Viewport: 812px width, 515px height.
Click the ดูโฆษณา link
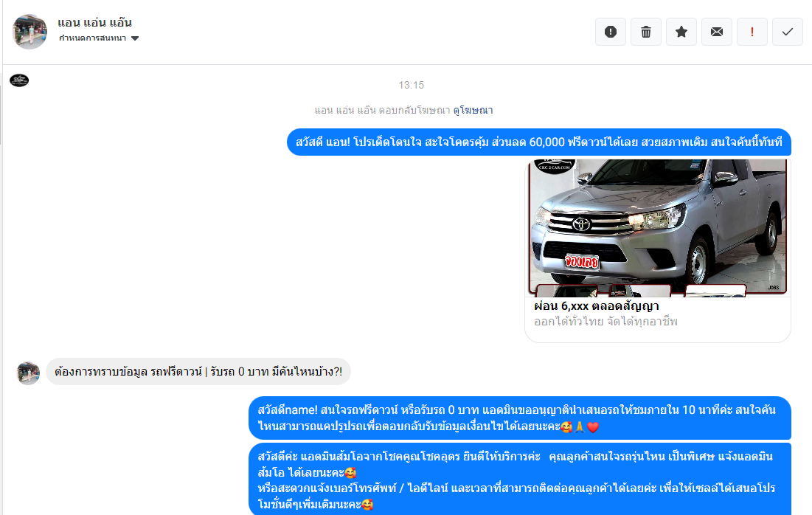pos(473,111)
